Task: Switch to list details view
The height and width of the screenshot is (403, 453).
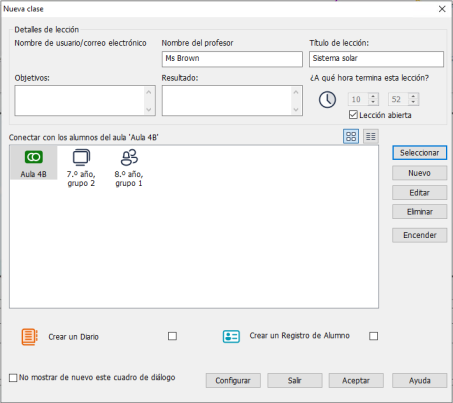Action: (x=371, y=136)
